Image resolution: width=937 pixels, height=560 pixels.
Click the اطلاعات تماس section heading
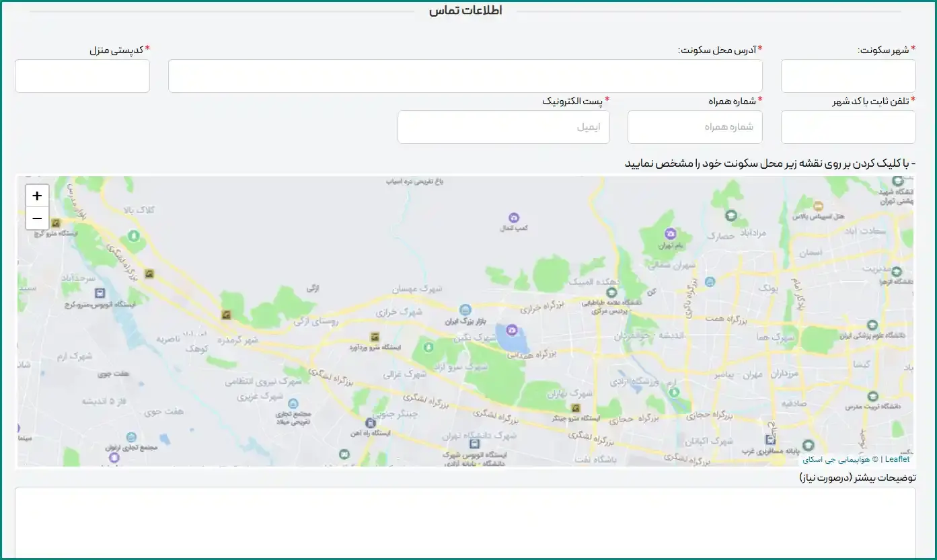(465, 11)
